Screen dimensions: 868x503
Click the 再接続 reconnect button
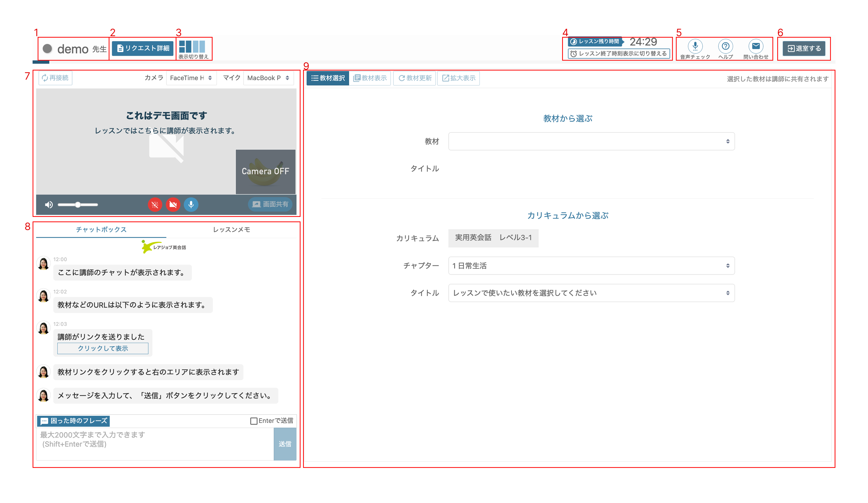[55, 78]
